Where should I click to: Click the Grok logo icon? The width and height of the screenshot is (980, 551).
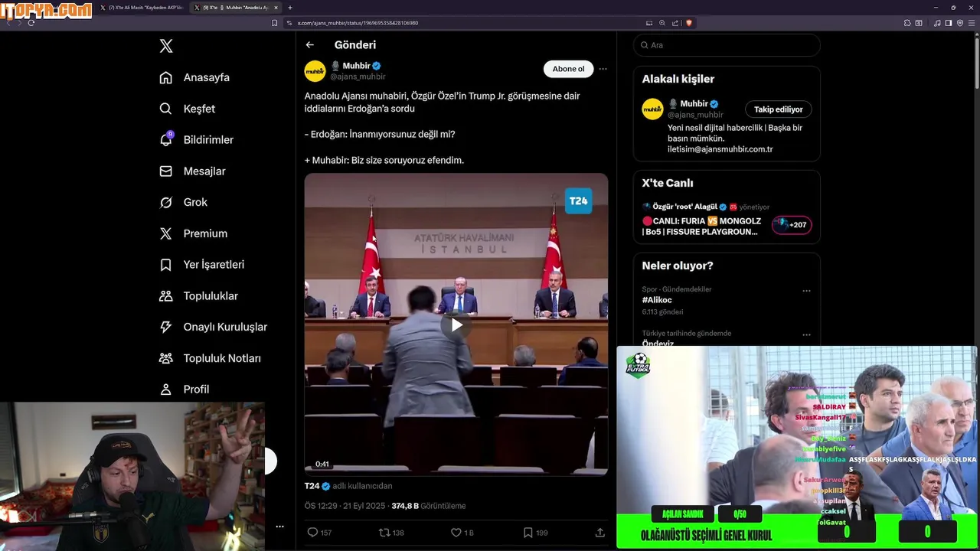(x=165, y=202)
